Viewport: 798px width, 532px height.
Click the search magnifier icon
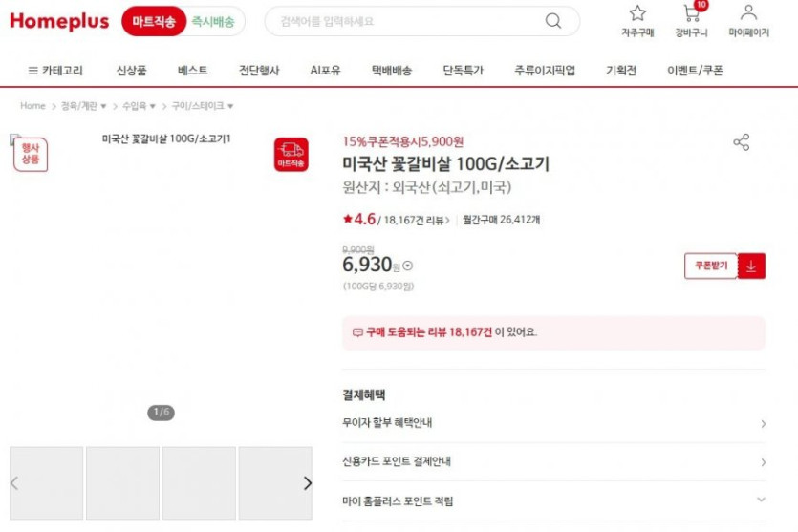[553, 21]
